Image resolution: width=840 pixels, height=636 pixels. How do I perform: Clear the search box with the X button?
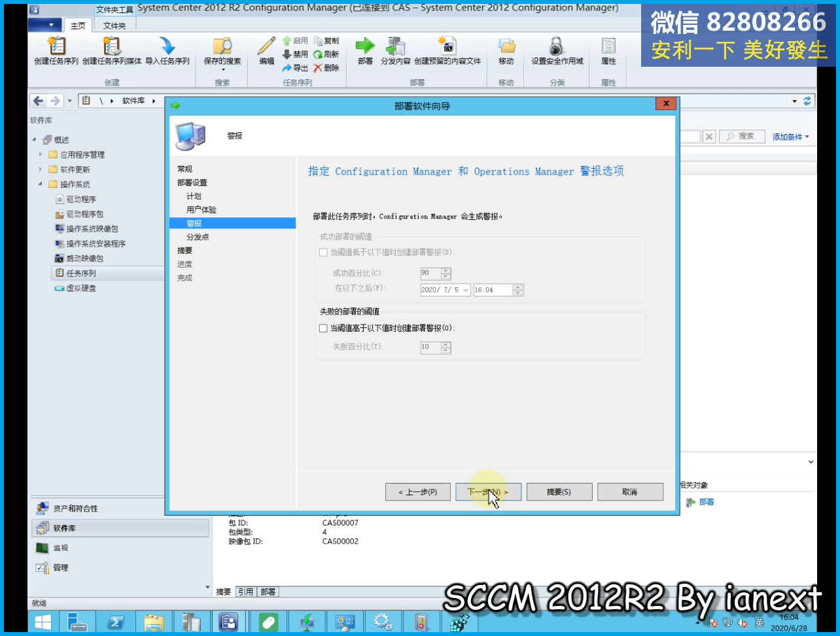point(709,136)
